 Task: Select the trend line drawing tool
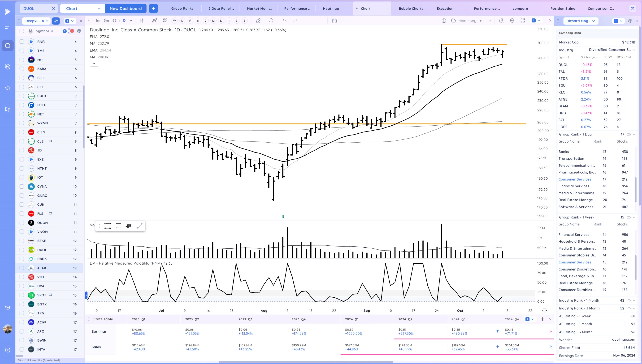pyautogui.click(x=140, y=226)
